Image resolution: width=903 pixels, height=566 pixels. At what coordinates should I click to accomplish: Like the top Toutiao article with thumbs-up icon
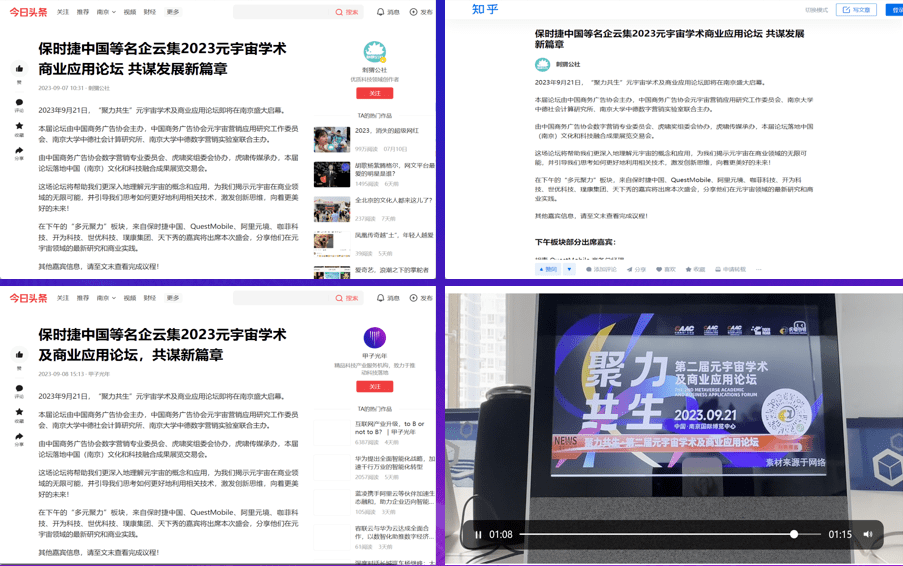coord(19,69)
